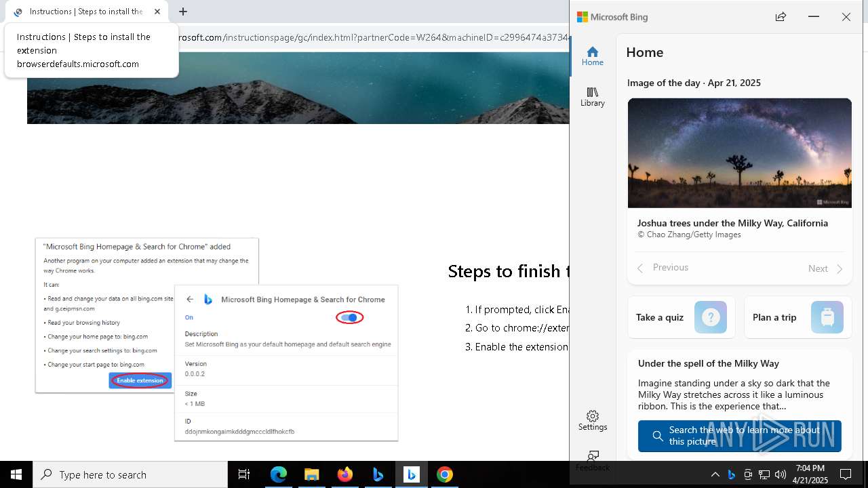This screenshot has height=488, width=868.
Task: Open volume control in system tray
Action: (781, 474)
